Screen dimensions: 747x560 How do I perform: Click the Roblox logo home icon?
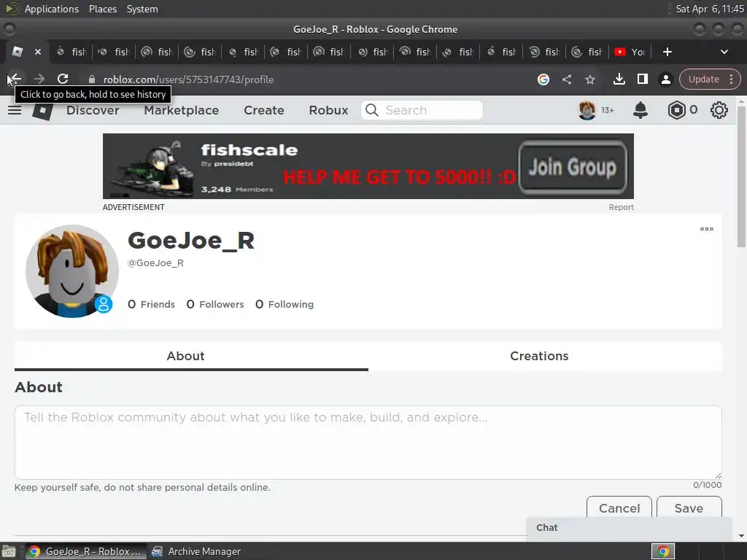click(x=42, y=110)
